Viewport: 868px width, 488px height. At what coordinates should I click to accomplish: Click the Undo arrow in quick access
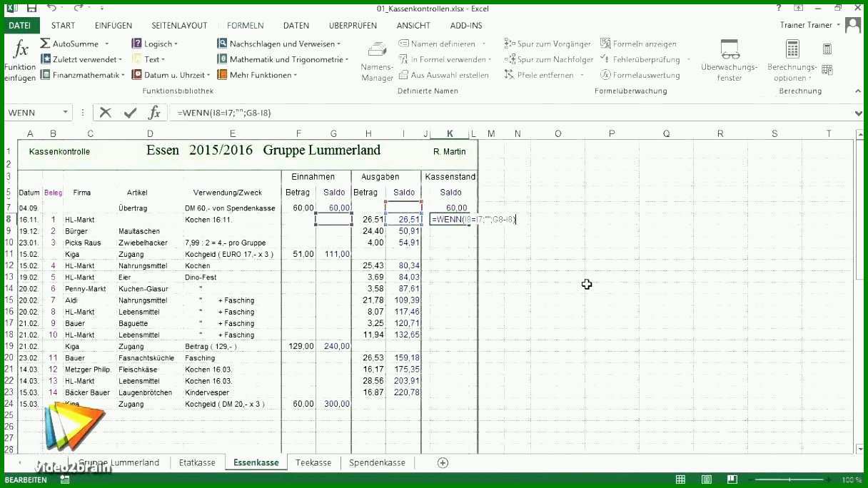(x=51, y=8)
